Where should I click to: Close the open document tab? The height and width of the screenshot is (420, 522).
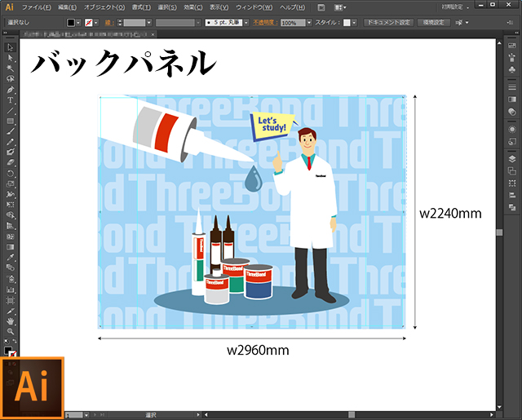pos(153,34)
